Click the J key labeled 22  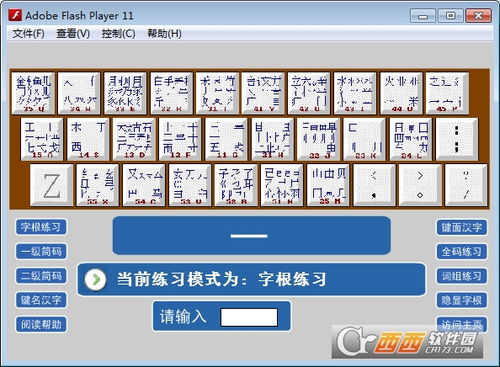tap(319, 139)
